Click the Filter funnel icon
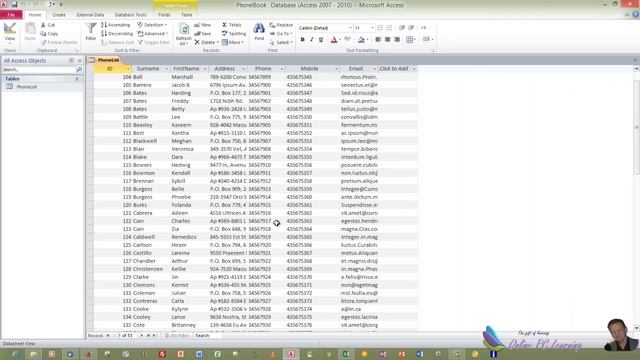 (x=91, y=29)
